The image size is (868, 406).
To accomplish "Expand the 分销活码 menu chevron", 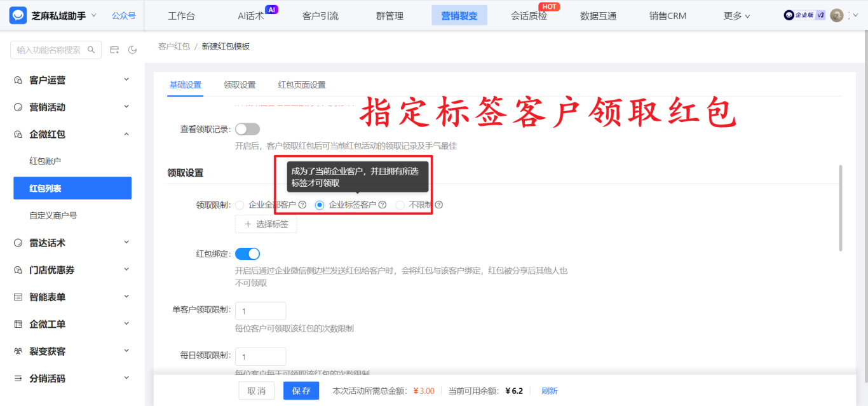I will point(126,377).
